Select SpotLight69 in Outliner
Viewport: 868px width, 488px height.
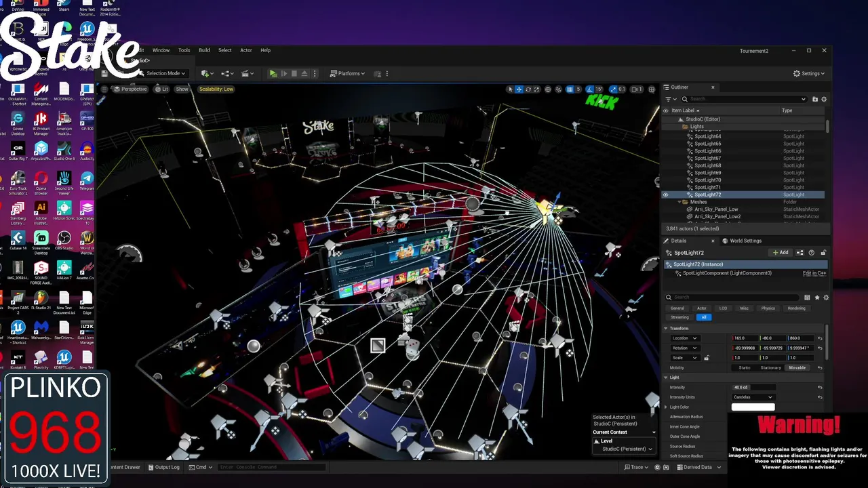coord(707,173)
